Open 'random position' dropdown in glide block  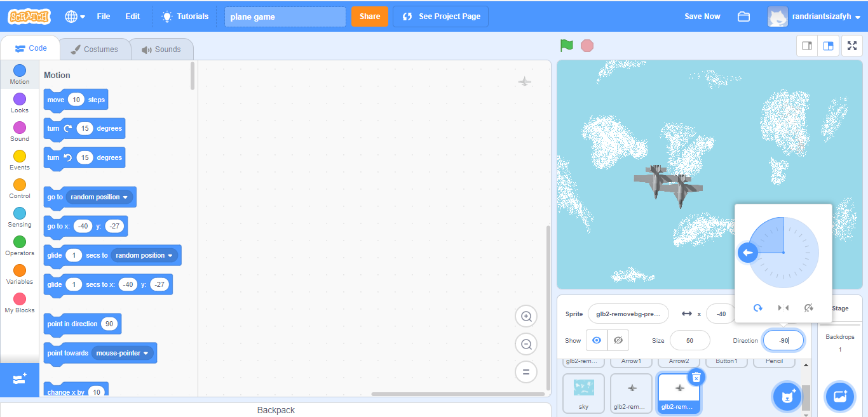point(144,255)
